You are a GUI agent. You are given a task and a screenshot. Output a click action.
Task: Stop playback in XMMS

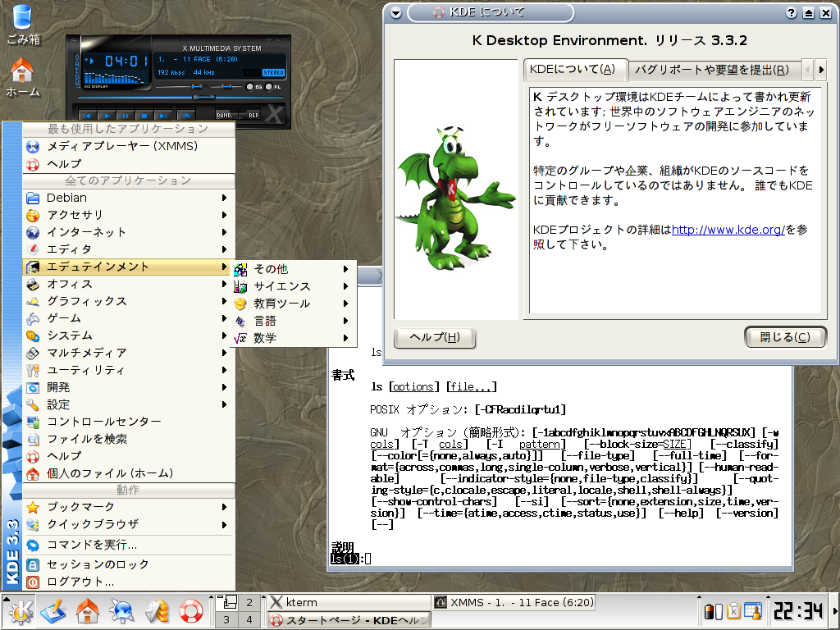coord(144,115)
